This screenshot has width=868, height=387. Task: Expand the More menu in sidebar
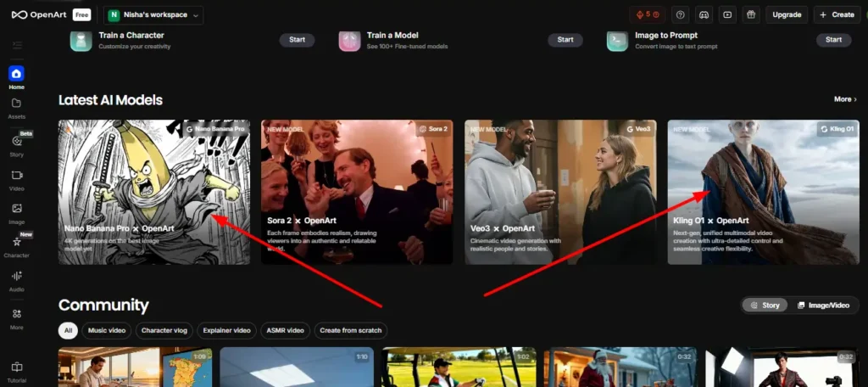pos(16,317)
